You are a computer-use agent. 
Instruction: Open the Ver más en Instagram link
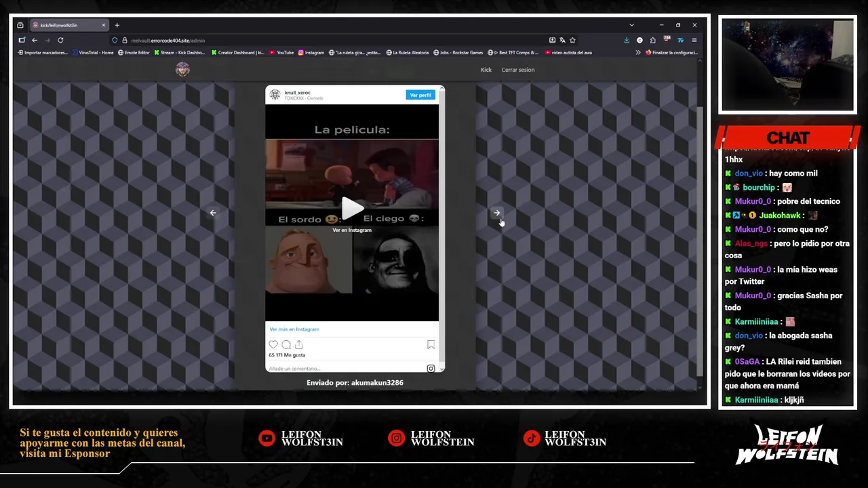(x=294, y=329)
